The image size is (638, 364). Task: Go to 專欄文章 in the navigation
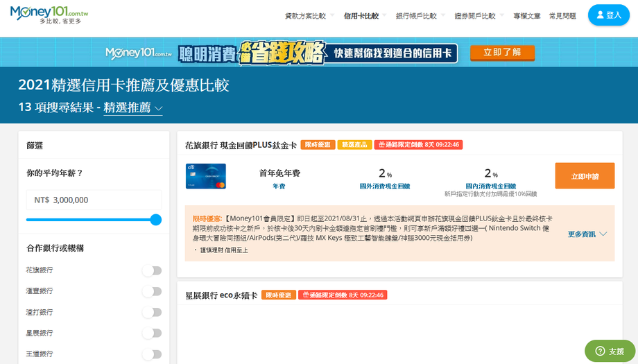527,16
